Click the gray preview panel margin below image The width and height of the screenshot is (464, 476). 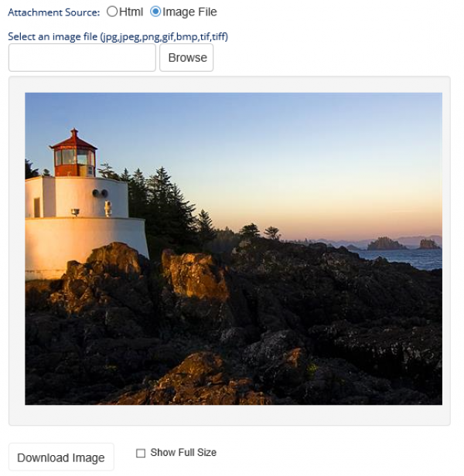tap(230, 415)
